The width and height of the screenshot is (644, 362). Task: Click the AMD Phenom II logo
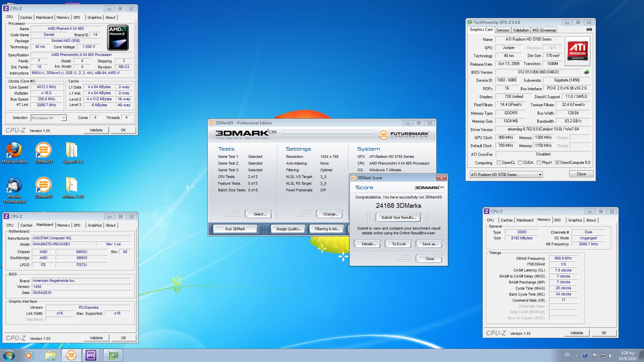pyautogui.click(x=118, y=38)
